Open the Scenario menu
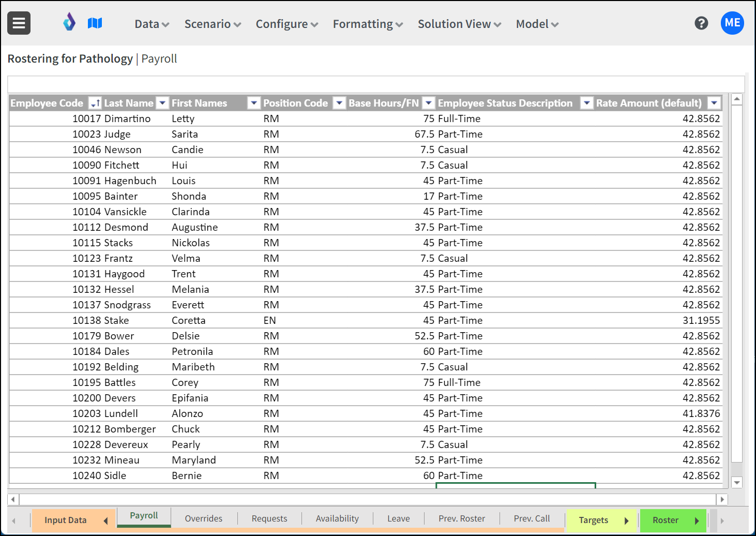 [x=213, y=24]
